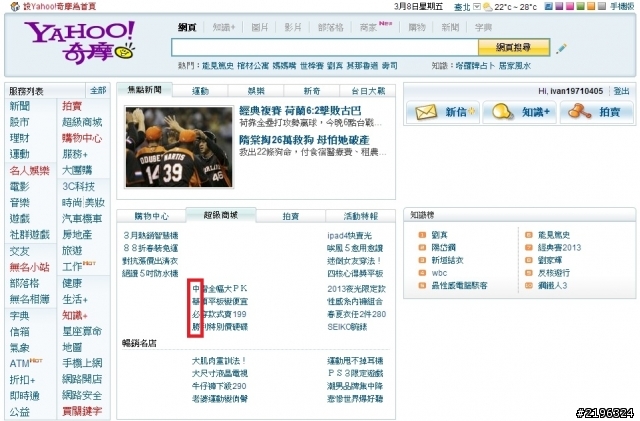Screen dimensions: 640x421
Task: Open headline 經典複賽 荷蘭6:2擊敗古巴
Action: 300,111
